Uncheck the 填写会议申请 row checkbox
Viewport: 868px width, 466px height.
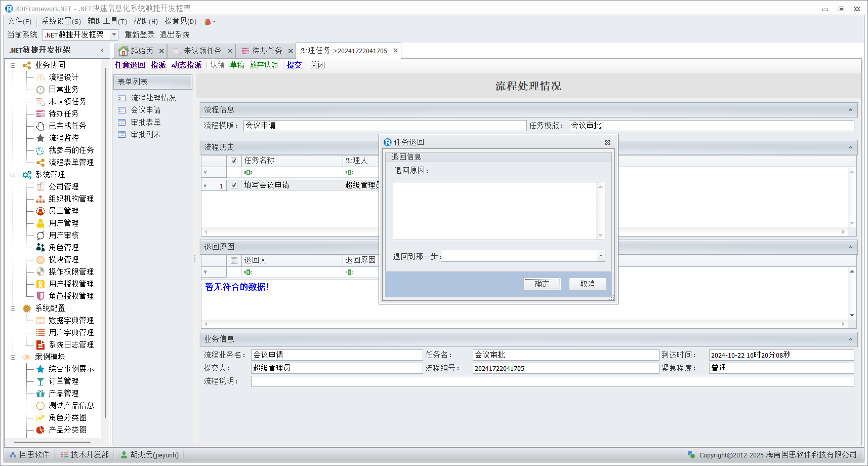click(234, 185)
